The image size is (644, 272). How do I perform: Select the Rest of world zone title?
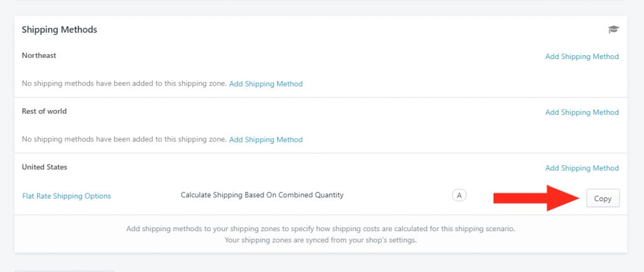[44, 111]
